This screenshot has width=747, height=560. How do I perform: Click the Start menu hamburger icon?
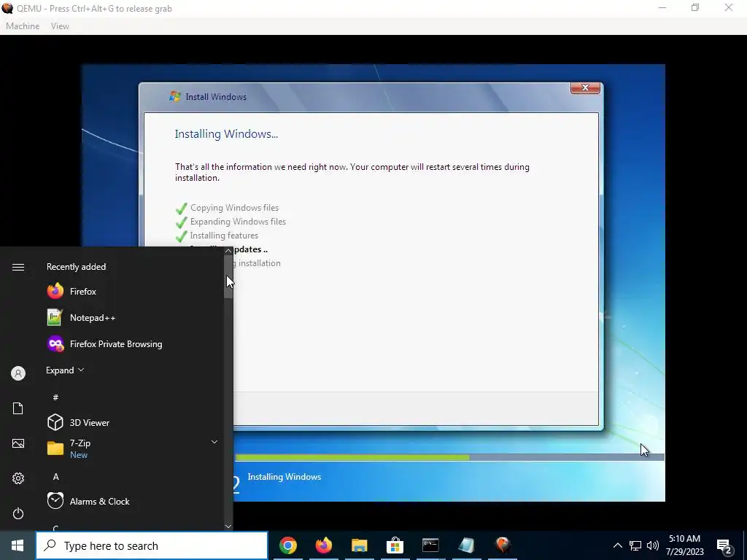(18, 267)
